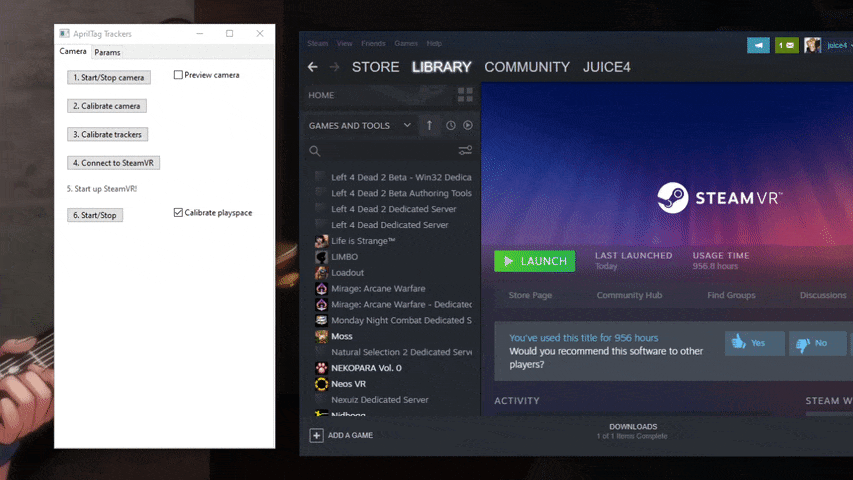Go to the STORE section
Viewport: 853px width, 480px height.
pyautogui.click(x=375, y=67)
